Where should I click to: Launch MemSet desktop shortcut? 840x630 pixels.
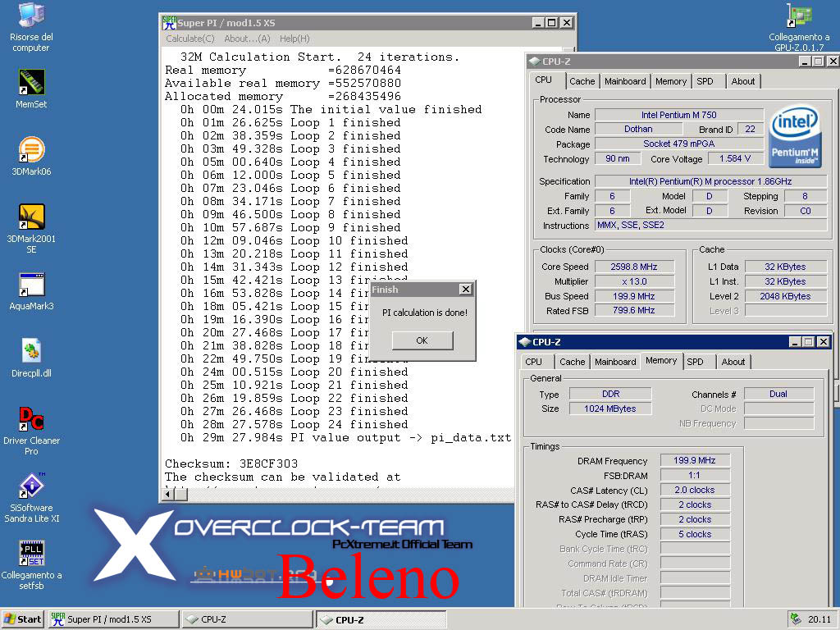[31, 89]
